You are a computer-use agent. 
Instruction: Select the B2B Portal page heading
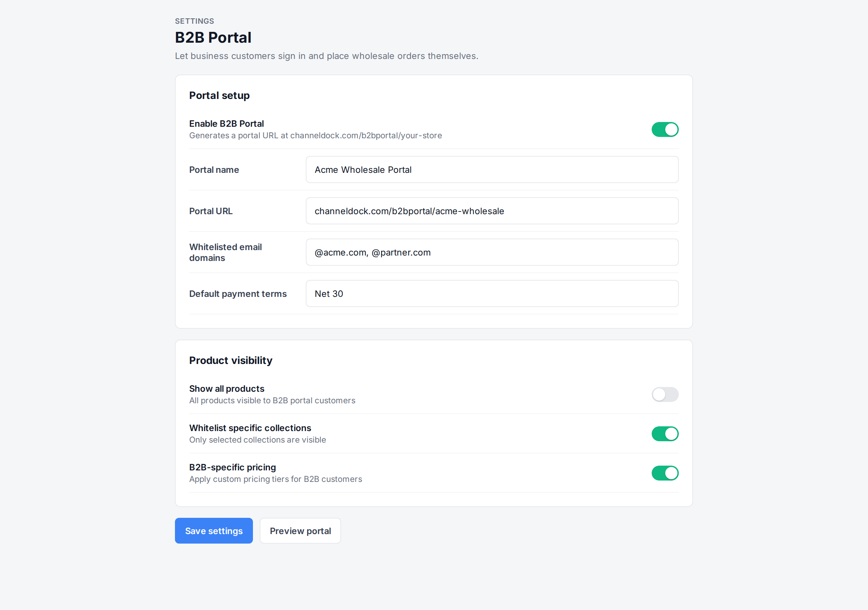click(x=213, y=37)
